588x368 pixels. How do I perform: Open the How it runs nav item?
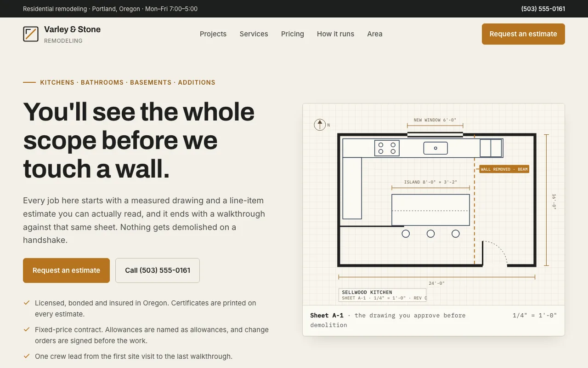click(x=335, y=34)
